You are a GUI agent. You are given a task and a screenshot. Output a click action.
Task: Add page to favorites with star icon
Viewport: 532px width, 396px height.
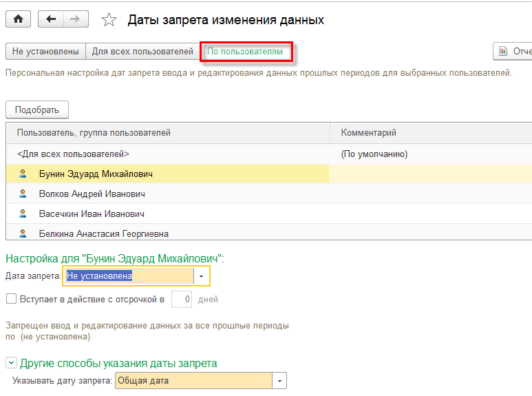[x=109, y=20]
